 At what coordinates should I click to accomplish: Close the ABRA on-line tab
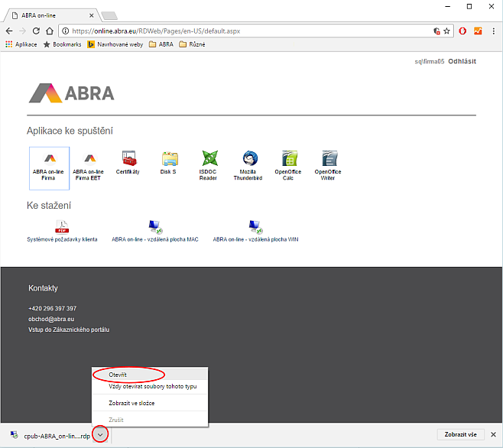point(92,15)
